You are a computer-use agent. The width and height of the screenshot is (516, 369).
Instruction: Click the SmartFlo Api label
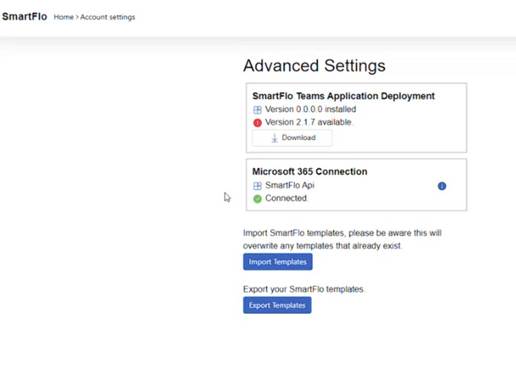(x=289, y=185)
